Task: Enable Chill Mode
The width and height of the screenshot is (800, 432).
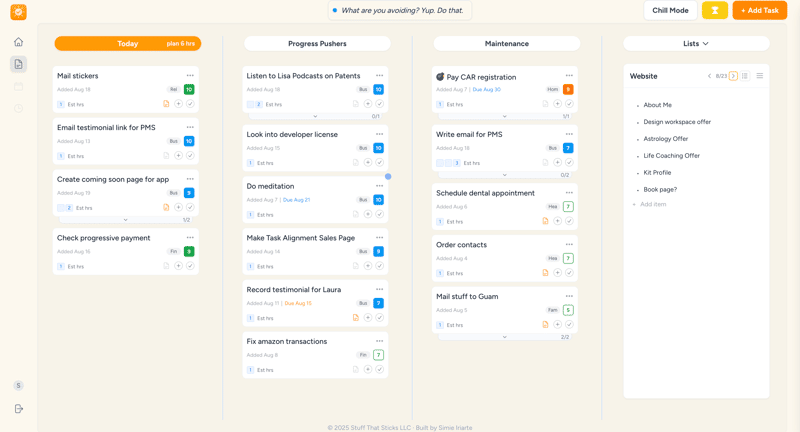Action: click(670, 10)
